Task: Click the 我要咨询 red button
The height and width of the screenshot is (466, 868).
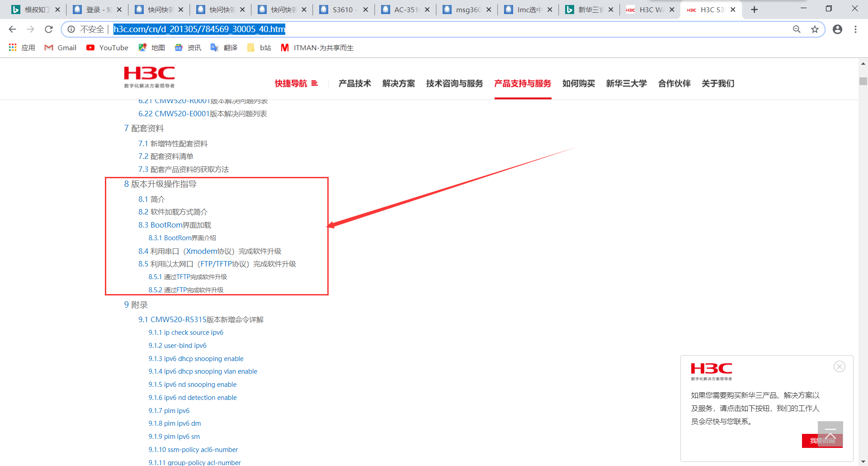Action: [822, 441]
